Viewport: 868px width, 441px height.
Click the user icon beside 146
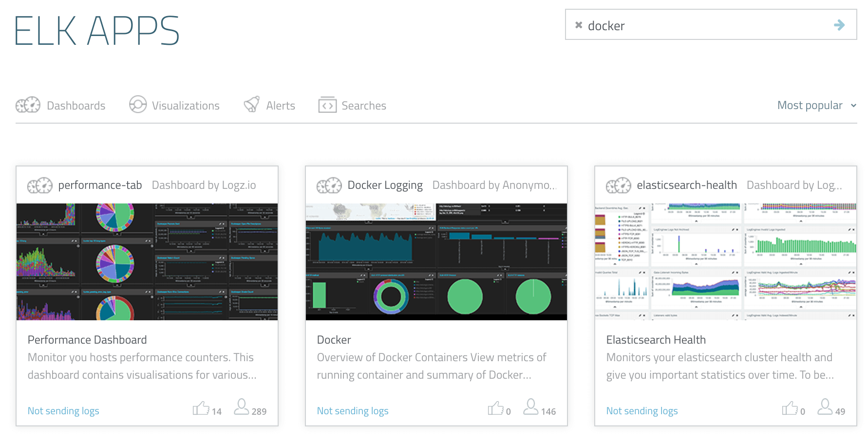pos(531,407)
